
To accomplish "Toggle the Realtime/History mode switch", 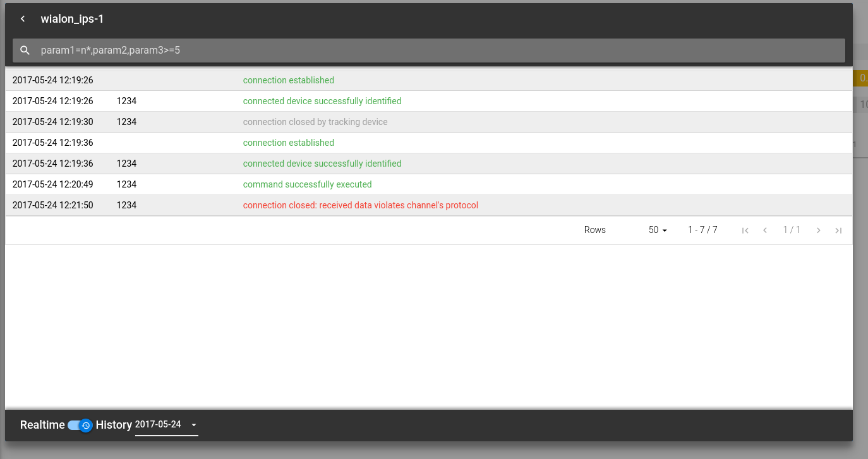I will pos(80,425).
